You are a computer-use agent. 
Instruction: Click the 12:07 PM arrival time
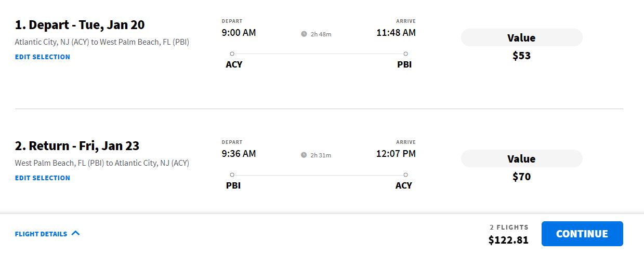[x=396, y=154]
